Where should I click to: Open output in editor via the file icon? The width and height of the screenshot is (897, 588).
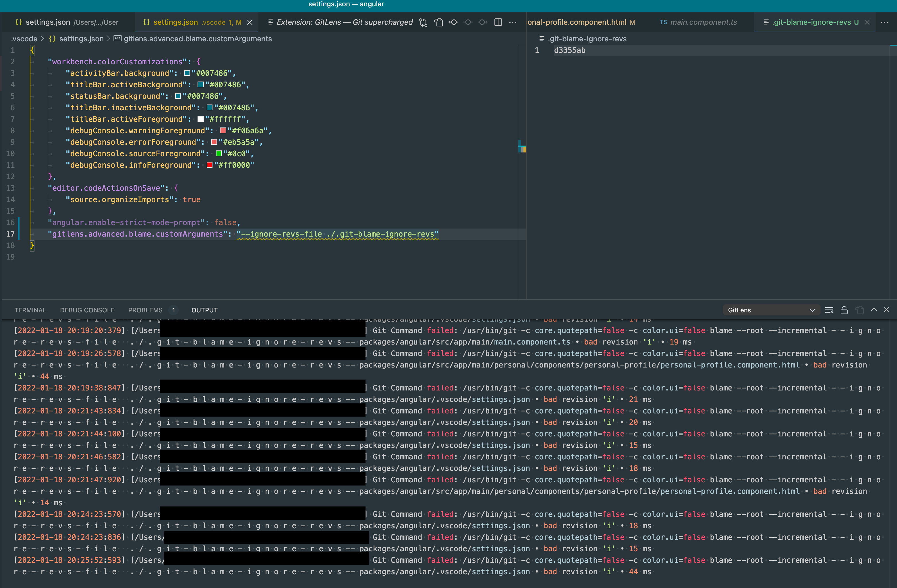tap(860, 310)
